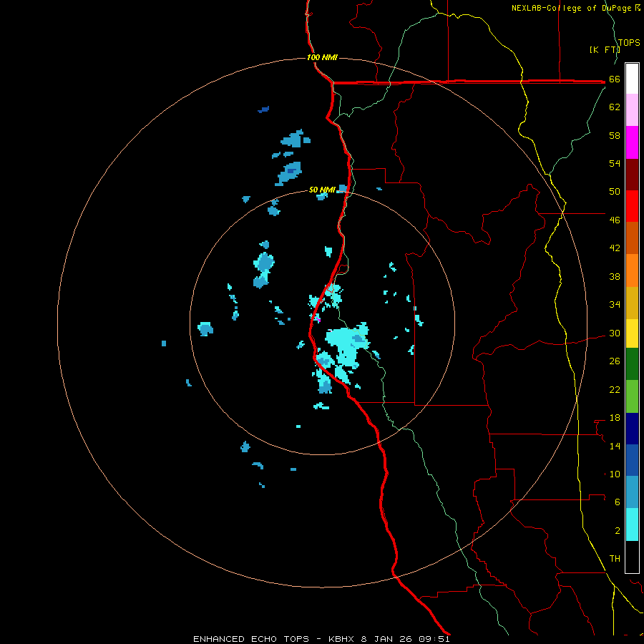The image size is (644, 644).
Task: Click the legend value '26'
Action: (615, 361)
